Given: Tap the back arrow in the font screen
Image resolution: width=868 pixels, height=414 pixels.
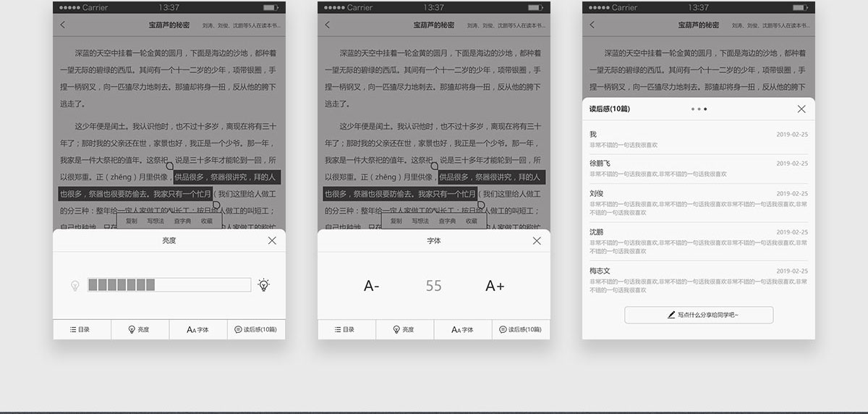Looking at the screenshot, I should coord(328,25).
